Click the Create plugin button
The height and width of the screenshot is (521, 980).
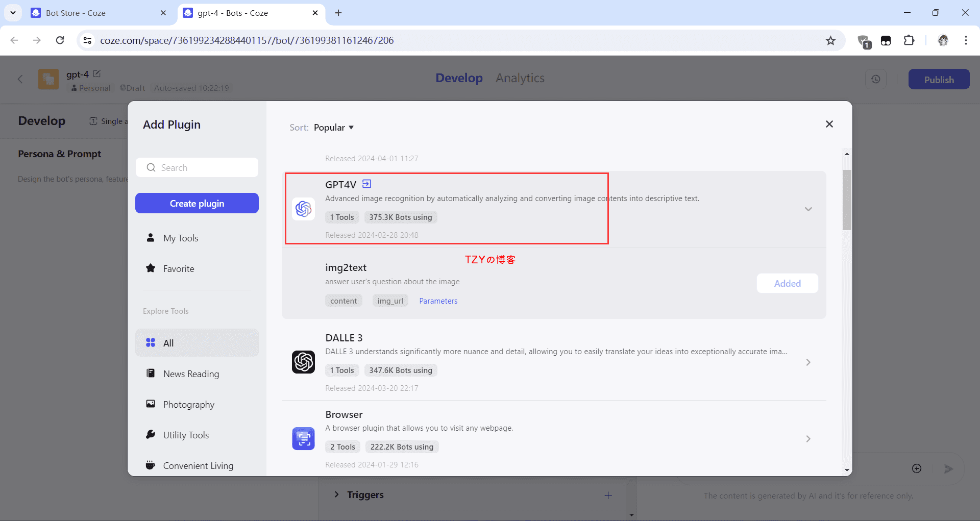[x=197, y=203]
